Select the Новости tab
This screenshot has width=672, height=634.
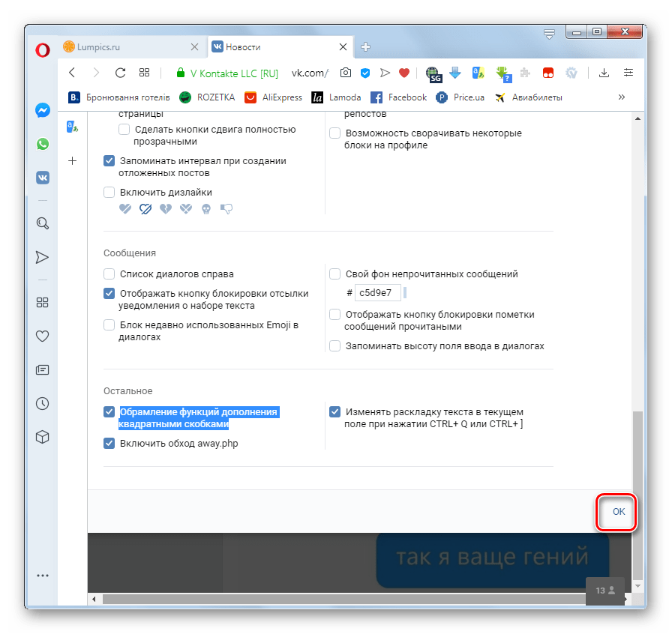pyautogui.click(x=274, y=47)
